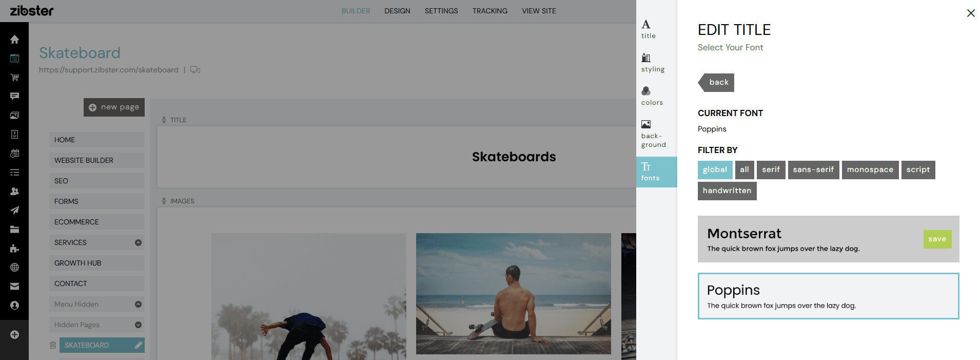Open the HOME page item
The width and height of the screenshot is (980, 360).
pyautogui.click(x=96, y=140)
